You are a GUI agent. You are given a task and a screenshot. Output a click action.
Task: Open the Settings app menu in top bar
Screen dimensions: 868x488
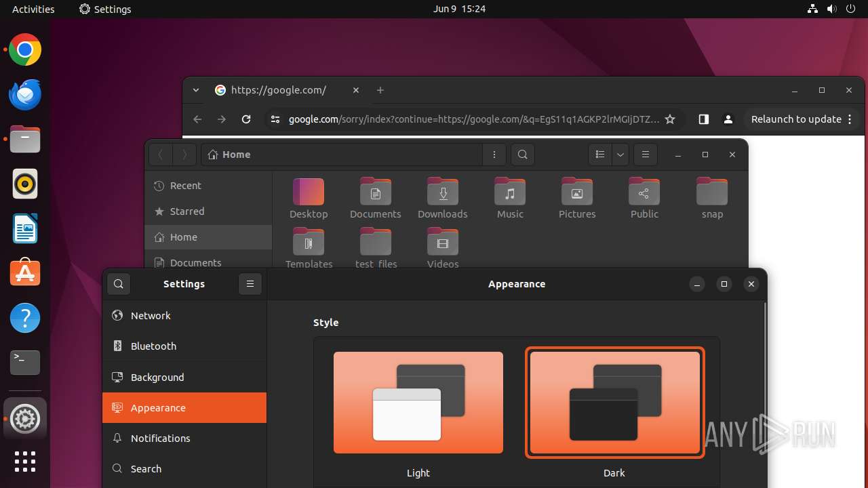point(105,9)
